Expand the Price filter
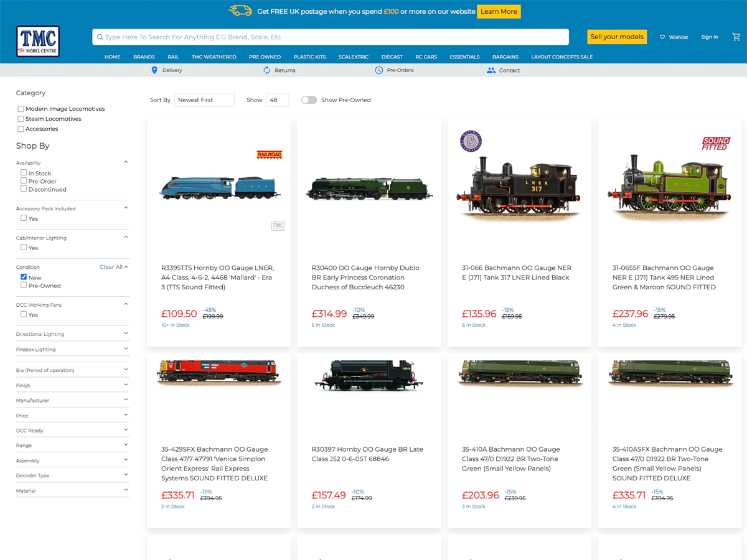The image size is (747, 560). (72, 415)
